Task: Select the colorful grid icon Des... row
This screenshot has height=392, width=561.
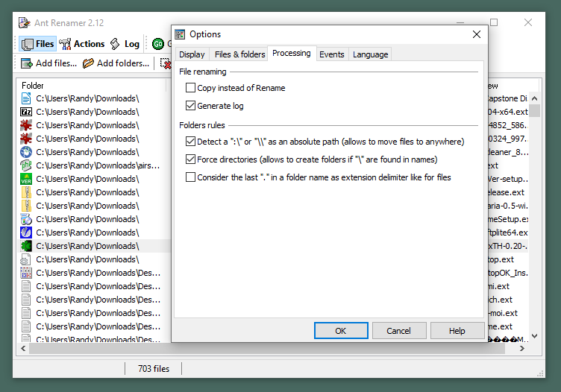Action: pos(26,273)
